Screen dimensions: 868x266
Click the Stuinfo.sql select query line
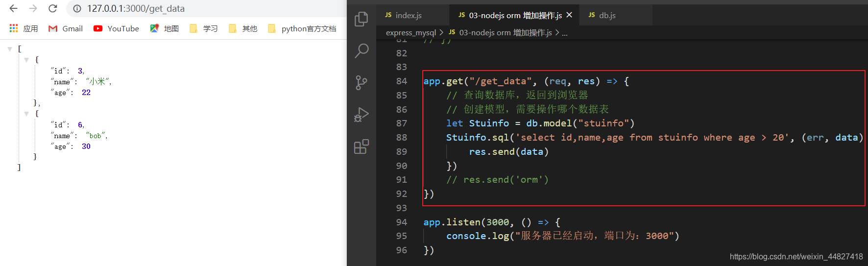coord(654,137)
